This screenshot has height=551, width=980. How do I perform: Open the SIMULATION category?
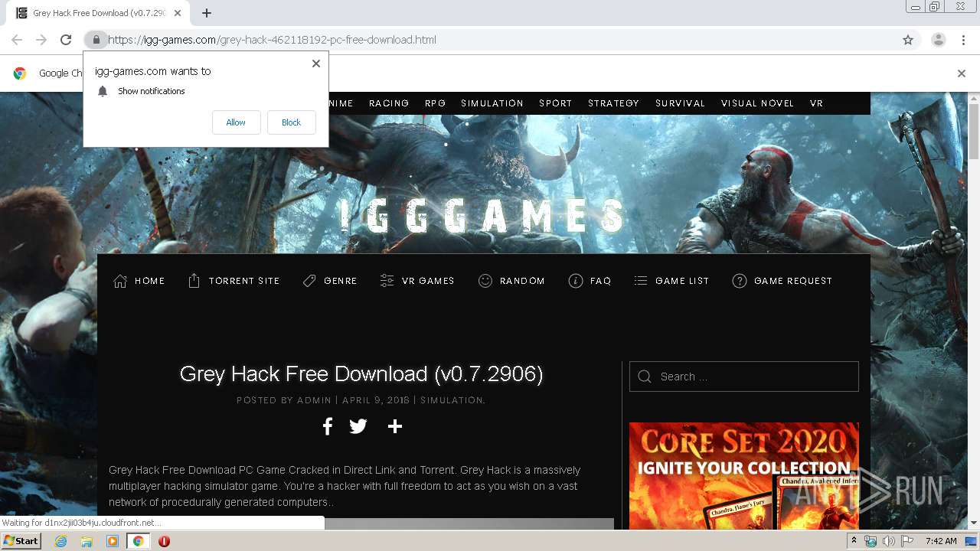[x=492, y=103]
